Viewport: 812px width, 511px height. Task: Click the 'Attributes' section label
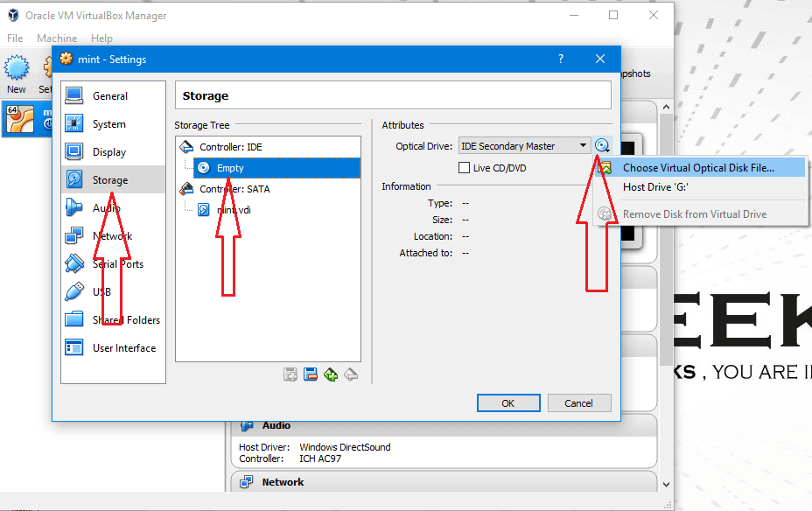pyautogui.click(x=402, y=125)
